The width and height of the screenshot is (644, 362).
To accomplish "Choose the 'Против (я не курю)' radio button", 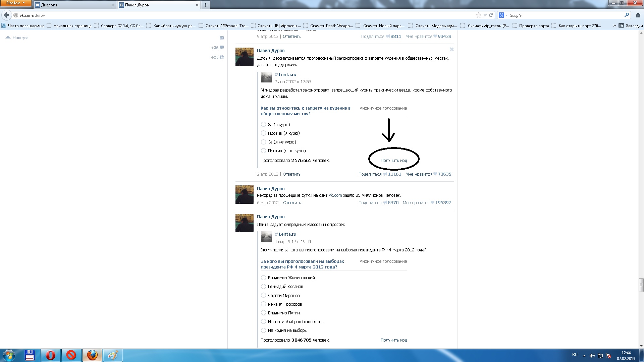I will point(263,151).
